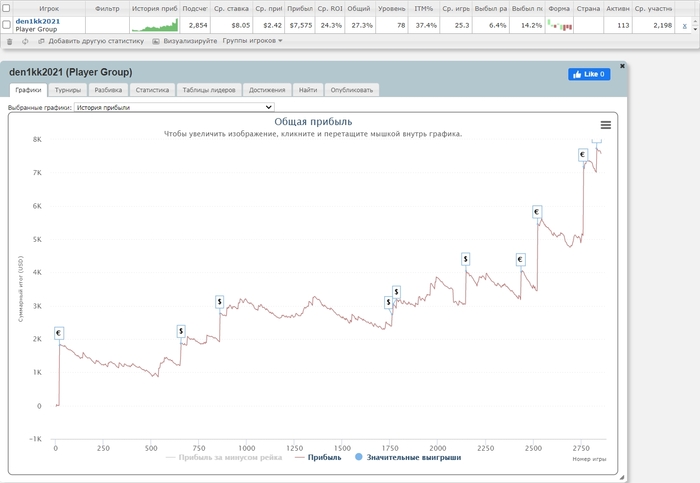Screen dimensions: 700x483
Task: Switch to the Опубликовать tab
Action: point(352,90)
